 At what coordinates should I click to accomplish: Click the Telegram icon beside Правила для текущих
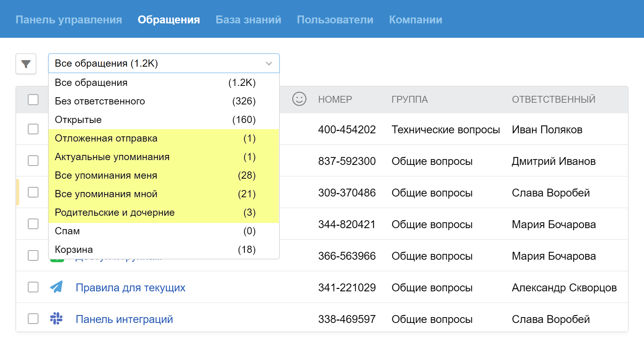pyautogui.click(x=57, y=287)
